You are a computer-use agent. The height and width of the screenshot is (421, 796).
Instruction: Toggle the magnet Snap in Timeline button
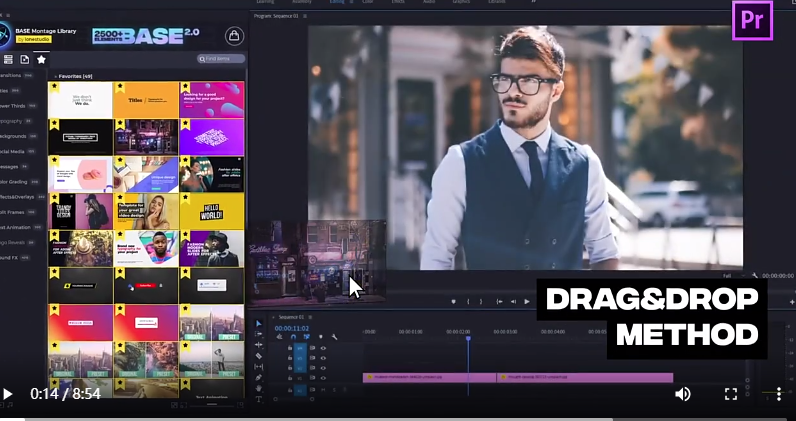tap(293, 337)
